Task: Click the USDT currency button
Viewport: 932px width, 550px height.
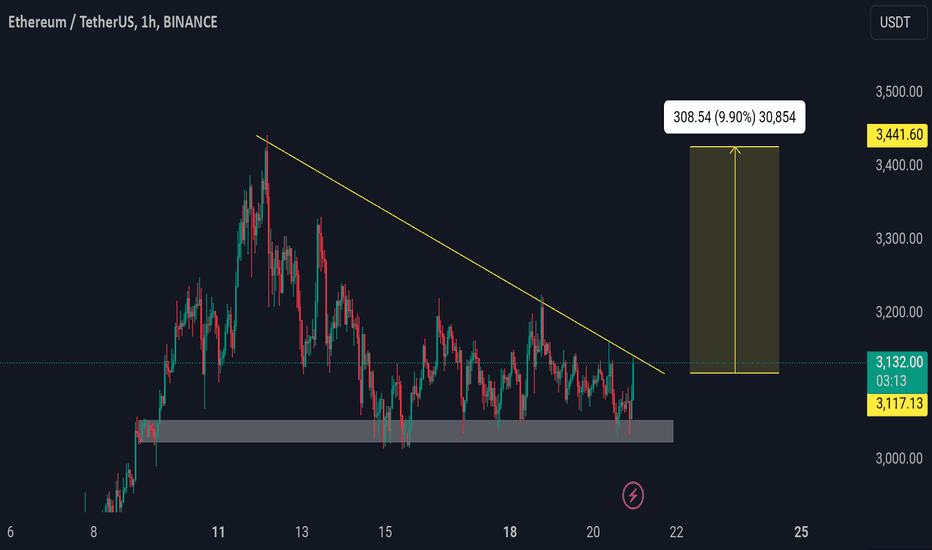Action: 898,23
